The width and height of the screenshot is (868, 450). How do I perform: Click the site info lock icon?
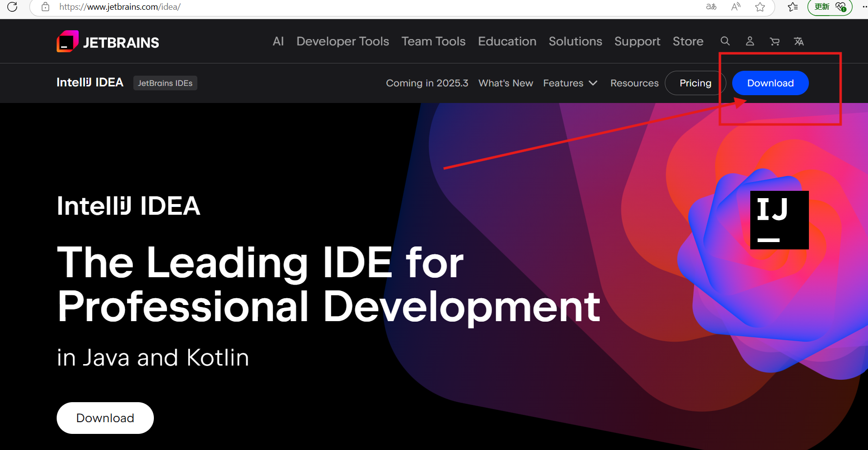[x=45, y=7]
